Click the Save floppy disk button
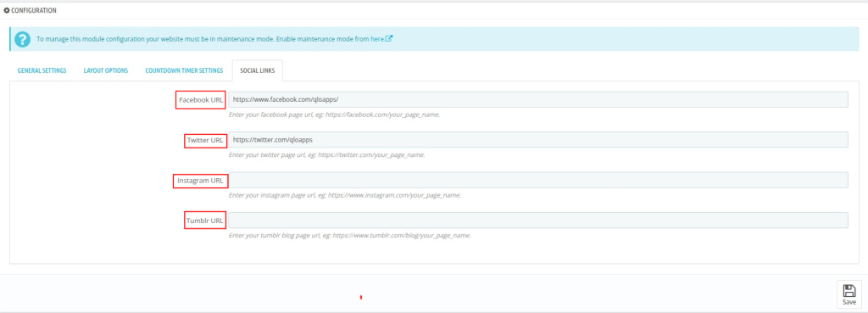 849,294
